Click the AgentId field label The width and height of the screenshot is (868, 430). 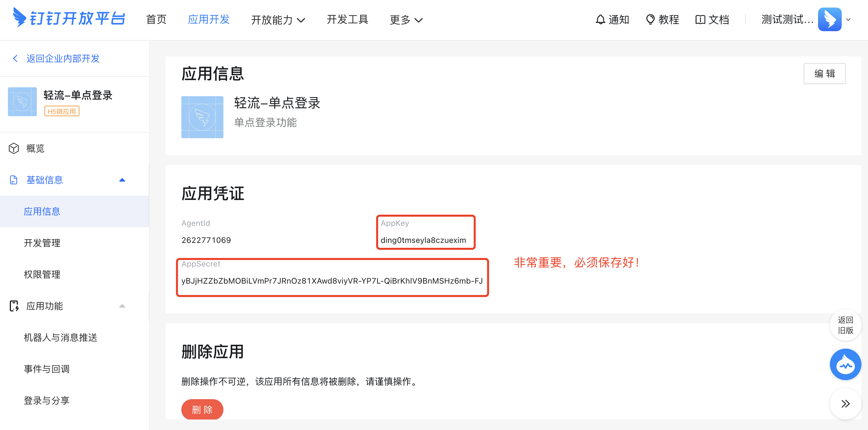196,223
